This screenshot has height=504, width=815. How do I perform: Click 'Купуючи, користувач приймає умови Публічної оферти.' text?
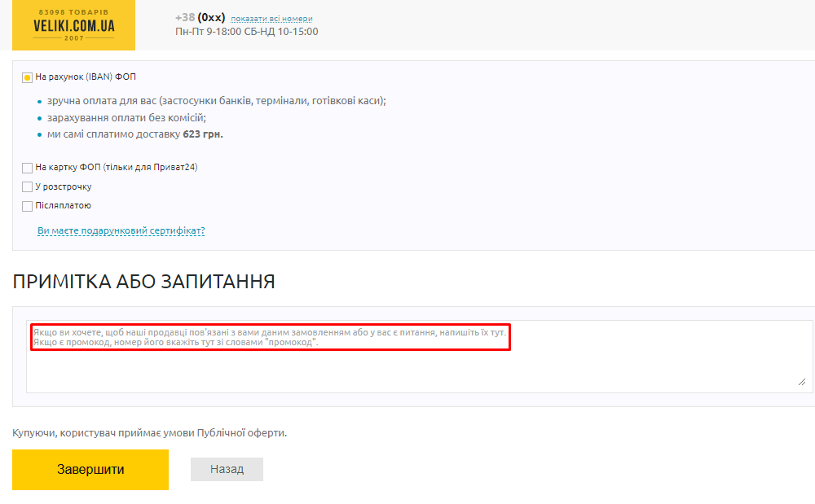tap(150, 433)
